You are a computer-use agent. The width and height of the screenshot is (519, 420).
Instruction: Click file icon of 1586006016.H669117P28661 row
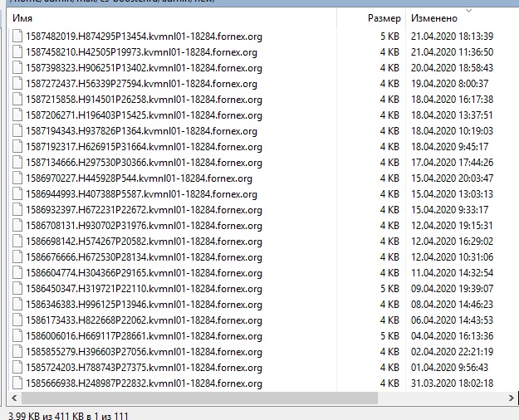pos(17,336)
